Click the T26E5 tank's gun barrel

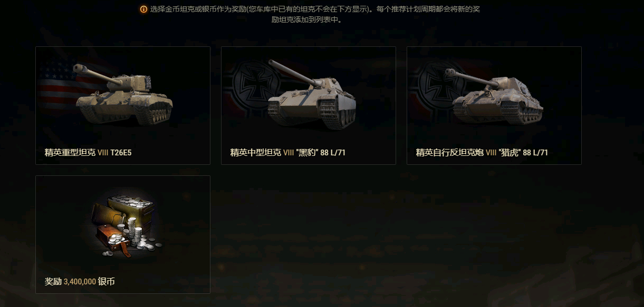point(94,74)
